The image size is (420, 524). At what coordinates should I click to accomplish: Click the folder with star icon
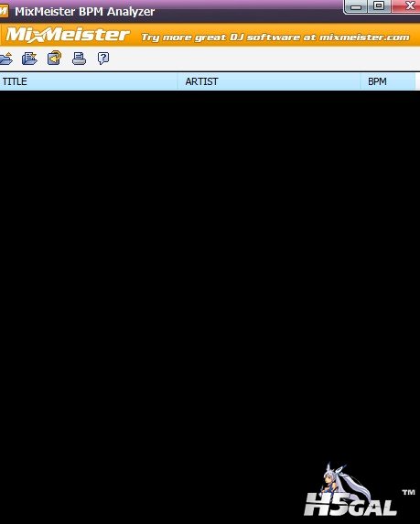tap(29, 59)
